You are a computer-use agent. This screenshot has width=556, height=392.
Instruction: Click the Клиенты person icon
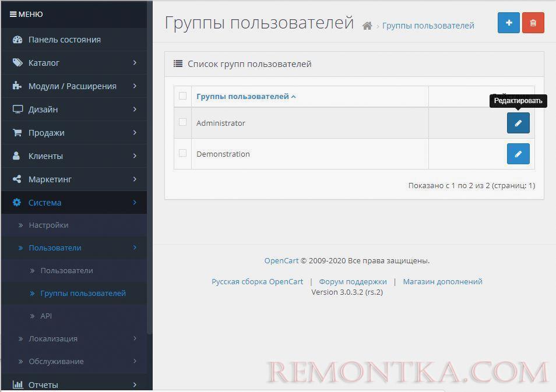pyautogui.click(x=16, y=156)
